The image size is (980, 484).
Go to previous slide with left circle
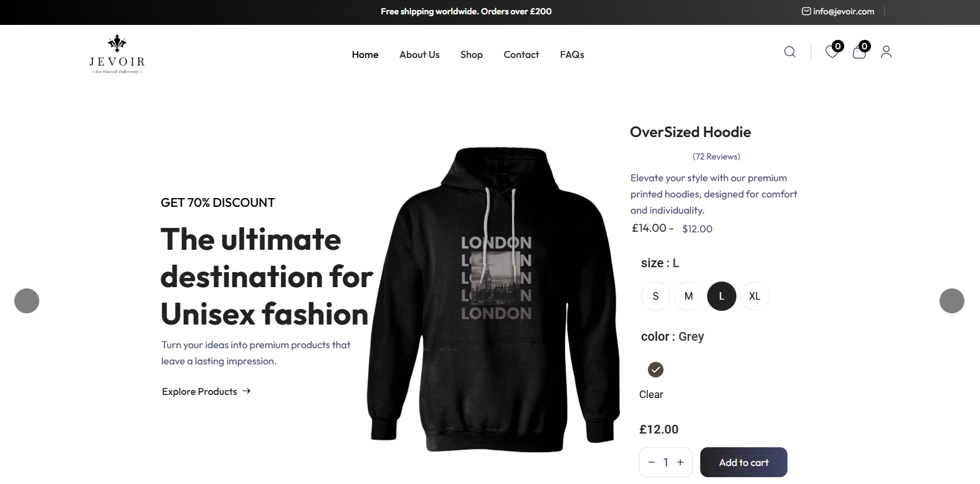coord(27,301)
